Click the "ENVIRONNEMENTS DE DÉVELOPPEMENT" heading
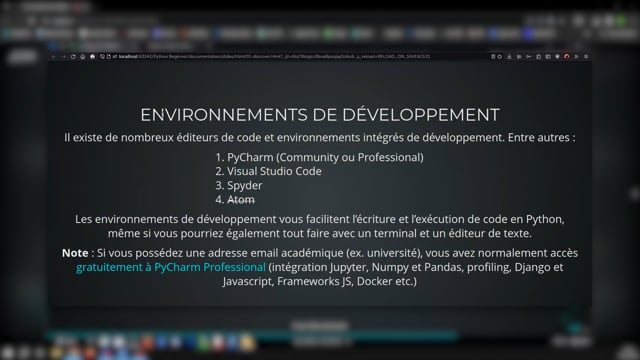This screenshot has height=360, width=640. (x=320, y=115)
